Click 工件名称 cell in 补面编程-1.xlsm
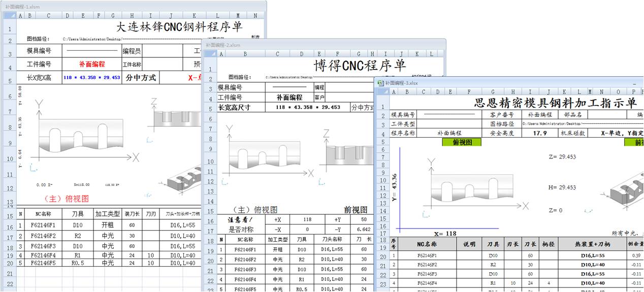This screenshot has height=292, width=644. pos(132,64)
